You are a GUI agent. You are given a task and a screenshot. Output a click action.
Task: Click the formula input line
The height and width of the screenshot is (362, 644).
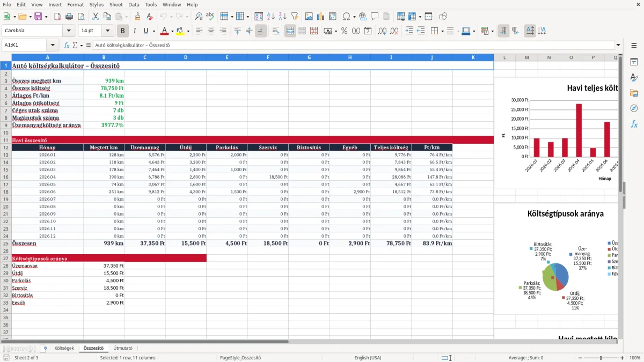click(353, 45)
